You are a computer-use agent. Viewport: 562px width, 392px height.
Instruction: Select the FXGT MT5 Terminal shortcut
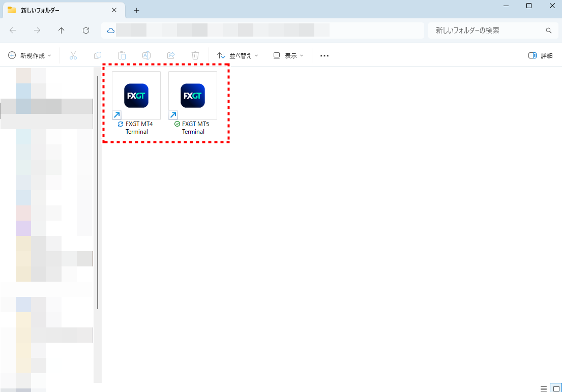tap(193, 96)
